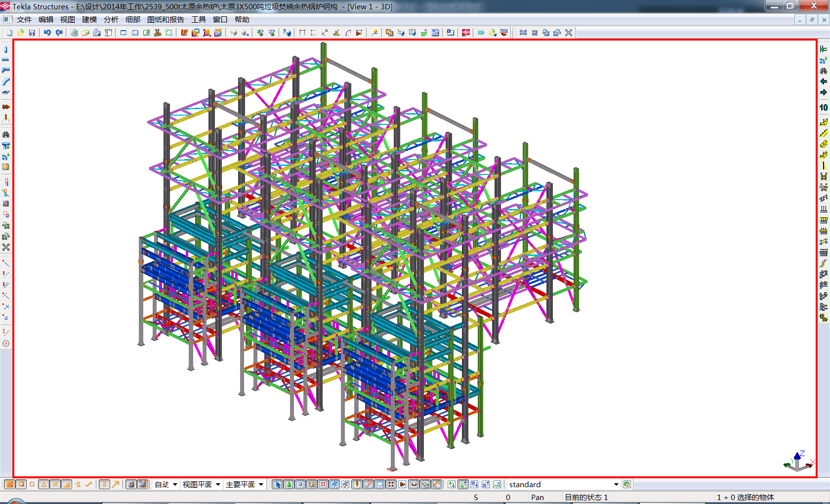830x504 pixels.
Task: Open the 文件 menu
Action: pyautogui.click(x=24, y=20)
